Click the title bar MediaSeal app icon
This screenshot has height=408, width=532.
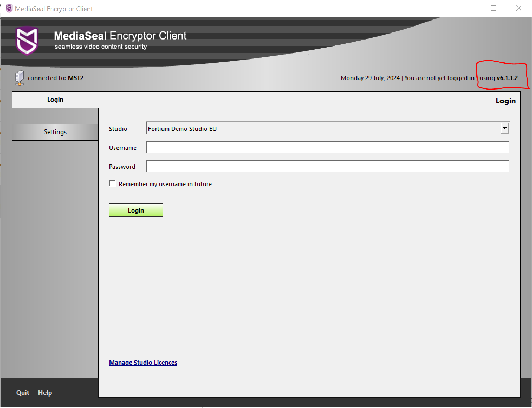point(9,9)
